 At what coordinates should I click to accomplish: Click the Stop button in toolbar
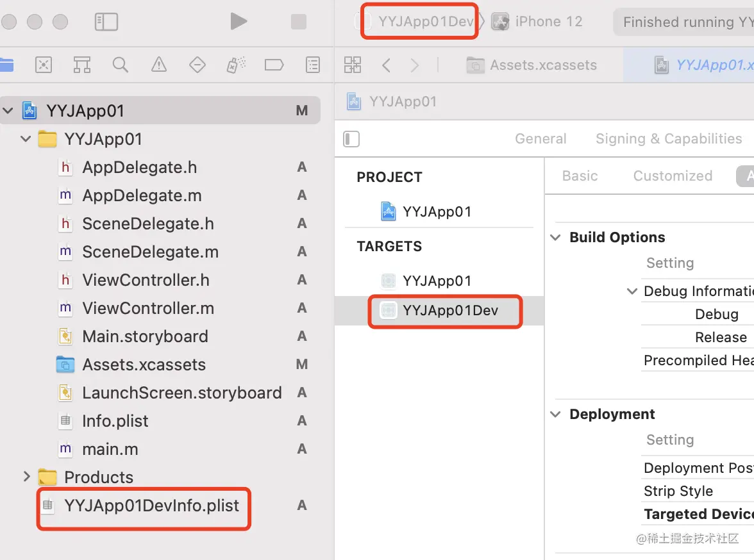(x=299, y=22)
